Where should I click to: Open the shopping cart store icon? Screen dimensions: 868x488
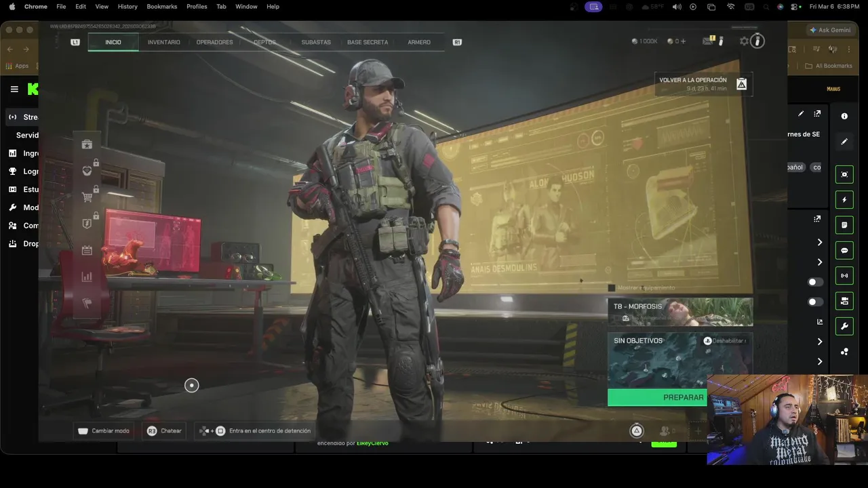coord(87,197)
